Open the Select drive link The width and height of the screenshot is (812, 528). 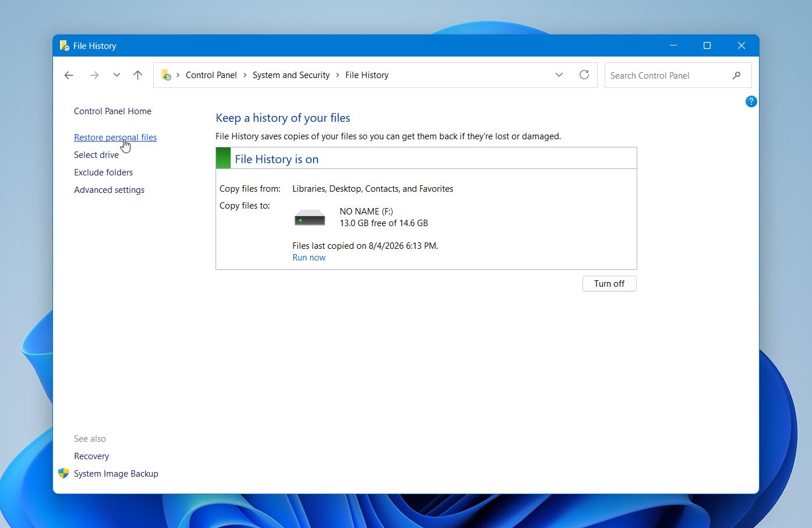pyautogui.click(x=96, y=155)
